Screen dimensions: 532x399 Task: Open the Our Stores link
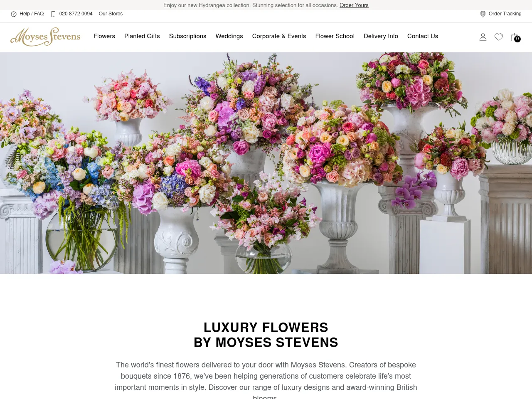[111, 14]
